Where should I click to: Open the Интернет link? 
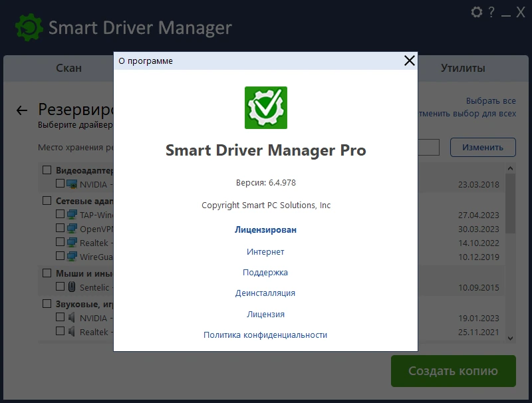coord(265,251)
